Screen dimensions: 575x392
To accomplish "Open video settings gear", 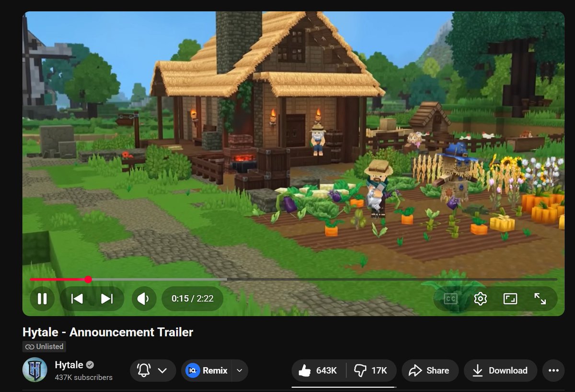I will 480,299.
